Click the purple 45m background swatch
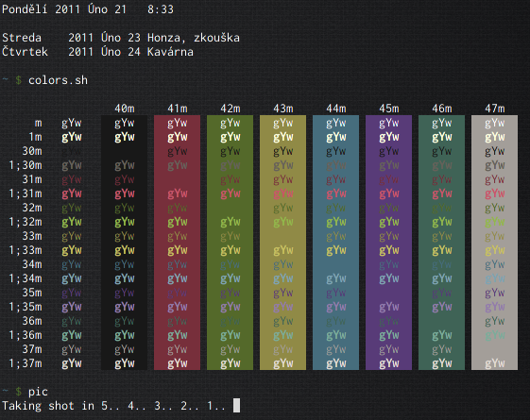This screenshot has height=420, width=530. [x=388, y=243]
